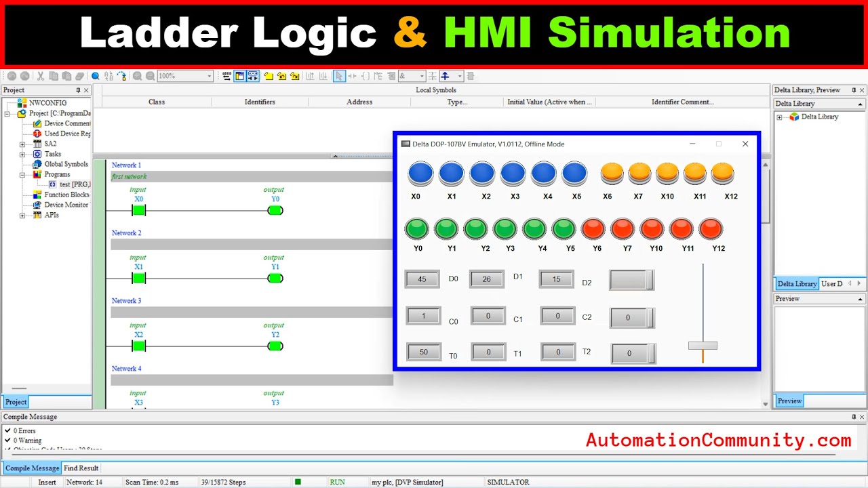868x488 pixels.
Task: Click the scissors cut icon
Action: (41, 76)
